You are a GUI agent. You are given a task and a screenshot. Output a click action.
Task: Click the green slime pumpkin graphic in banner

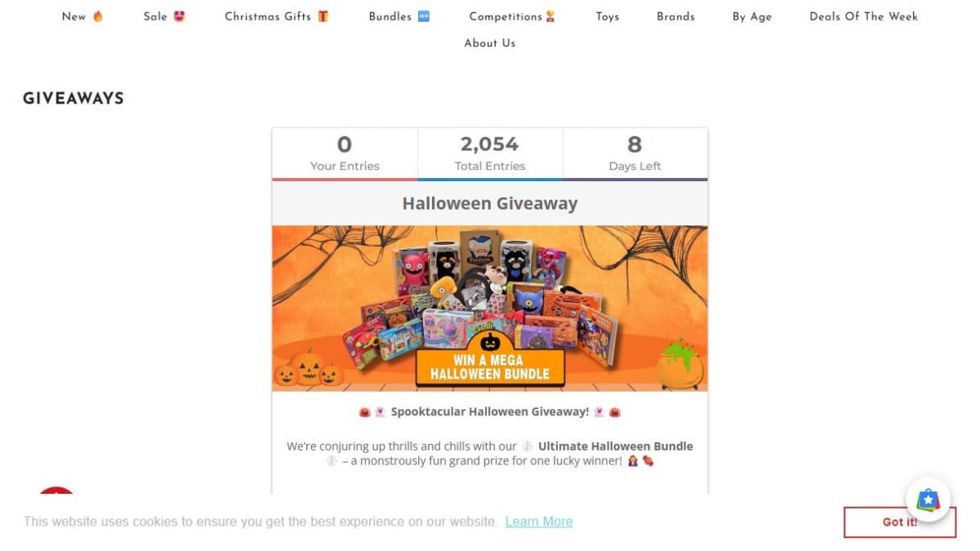[681, 363]
